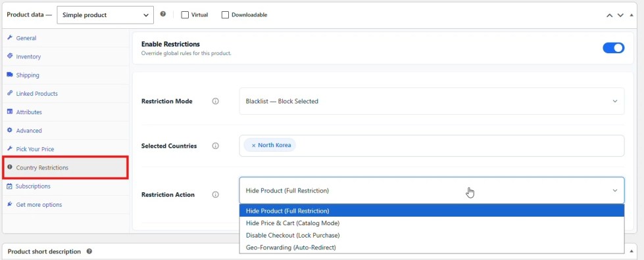Click info icon next to Selected Countries
The image size is (644, 260).
point(215,146)
